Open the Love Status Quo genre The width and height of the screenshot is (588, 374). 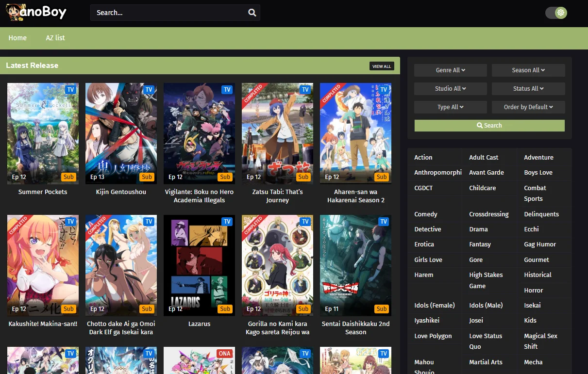(x=486, y=341)
